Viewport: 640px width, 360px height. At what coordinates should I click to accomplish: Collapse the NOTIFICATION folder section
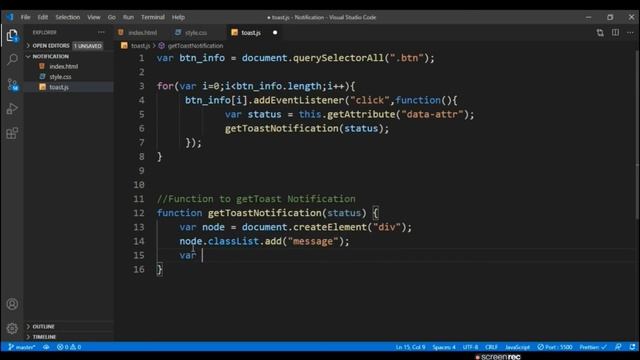69,56
